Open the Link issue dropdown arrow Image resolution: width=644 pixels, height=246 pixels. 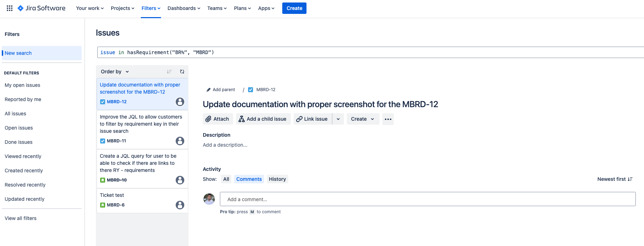point(338,119)
